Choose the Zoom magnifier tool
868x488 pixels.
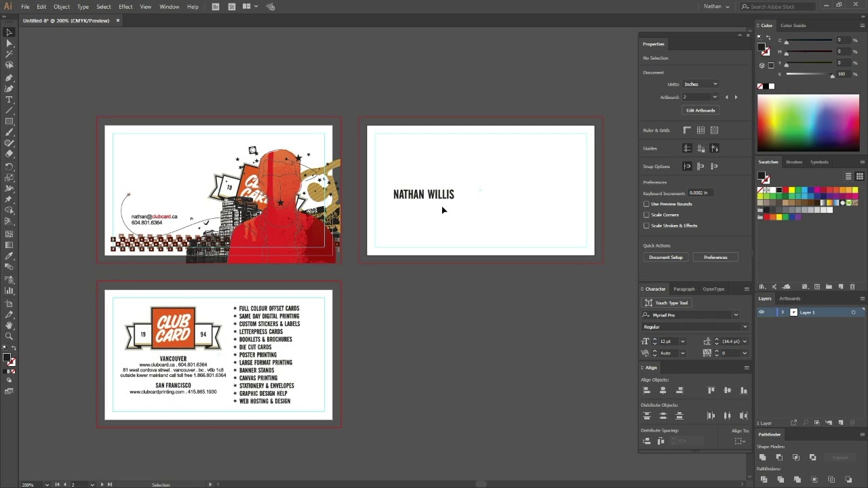pos(9,336)
